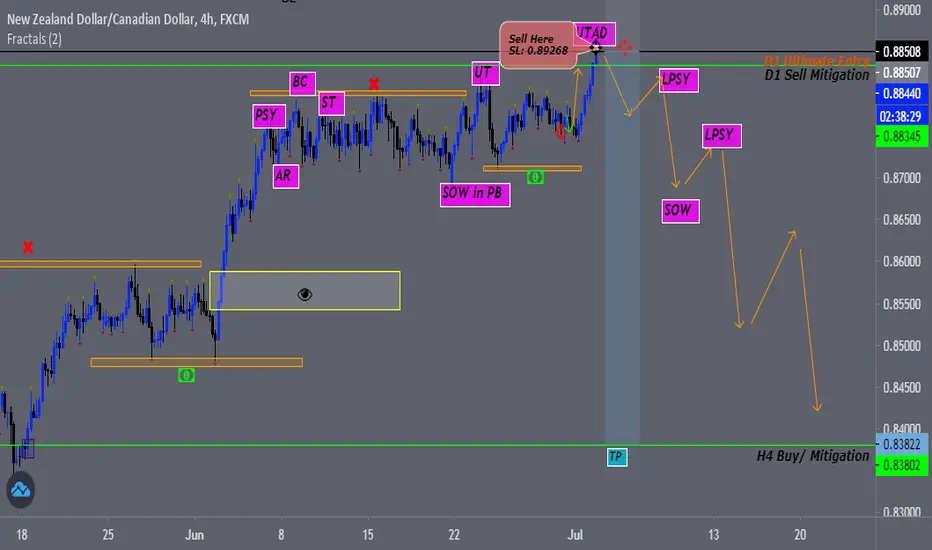Select the green (0) badge below the May range line
Viewport: 932px width, 550px height.
pyautogui.click(x=186, y=375)
